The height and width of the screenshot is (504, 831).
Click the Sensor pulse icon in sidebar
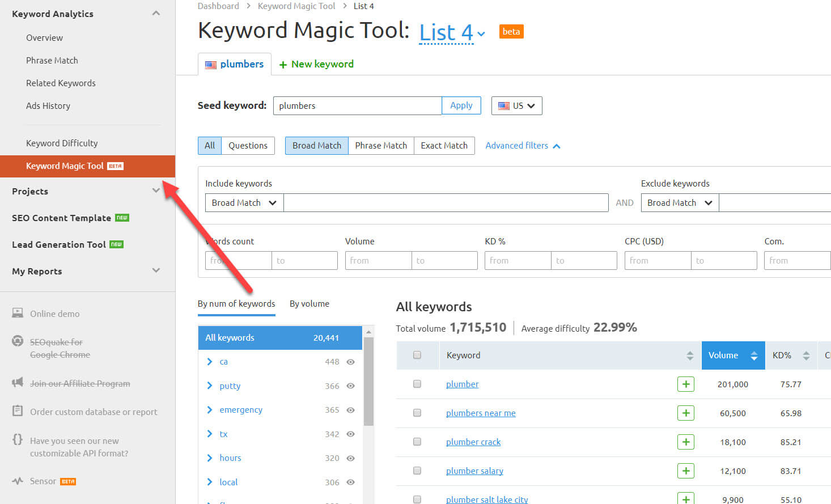tap(18, 481)
